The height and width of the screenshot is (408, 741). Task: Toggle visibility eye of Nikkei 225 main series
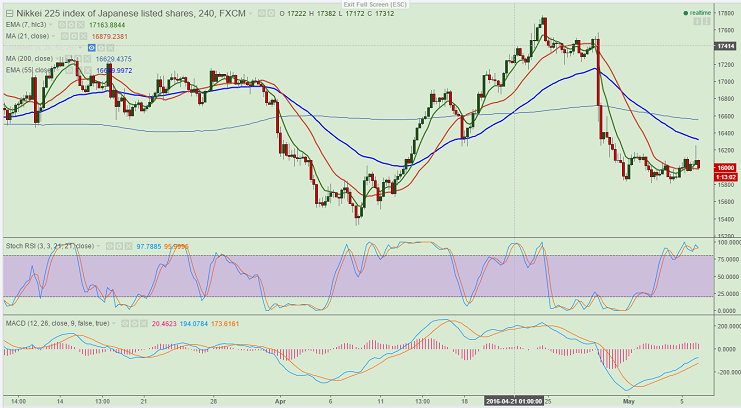(x=261, y=14)
